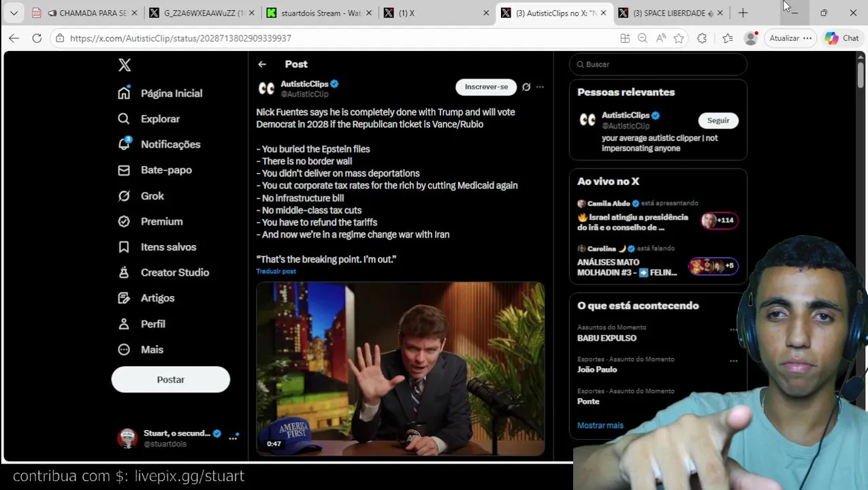868x490 pixels.
Task: Click the Atualizar button
Action: [790, 38]
